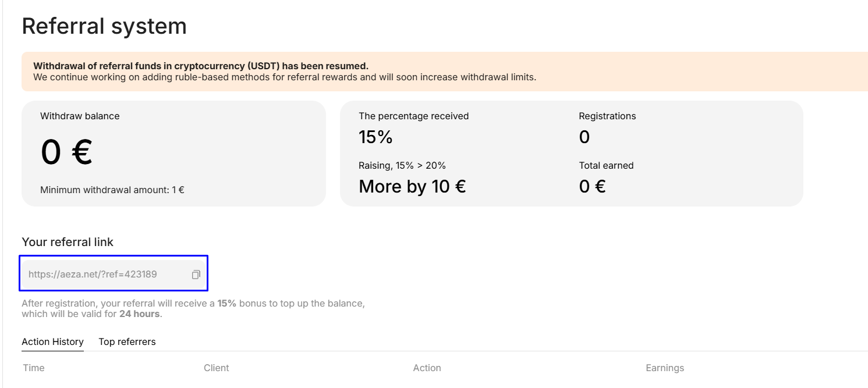Click the copy referral link icon
868x388 pixels.
click(196, 275)
